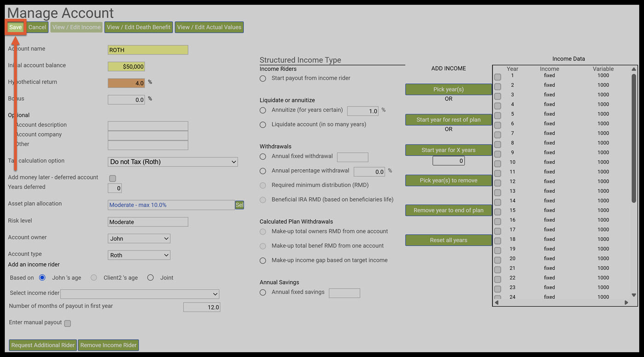Click the Asset plan allocation field
Viewport: 644px width, 357px height.
tap(171, 205)
